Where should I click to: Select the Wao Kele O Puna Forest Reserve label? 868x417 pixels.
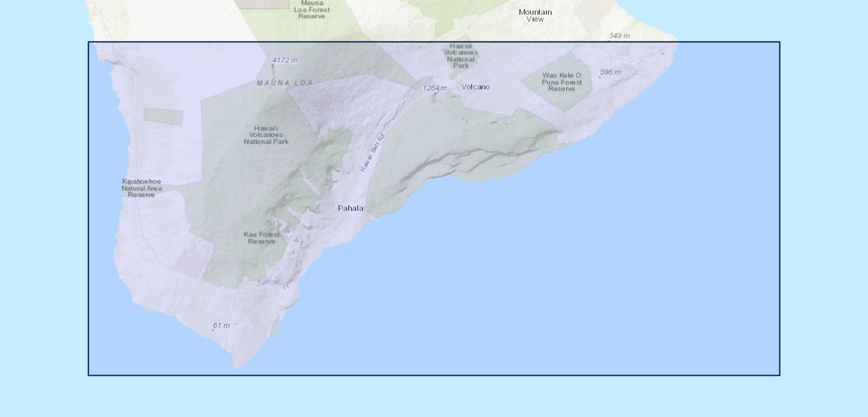[x=561, y=82]
